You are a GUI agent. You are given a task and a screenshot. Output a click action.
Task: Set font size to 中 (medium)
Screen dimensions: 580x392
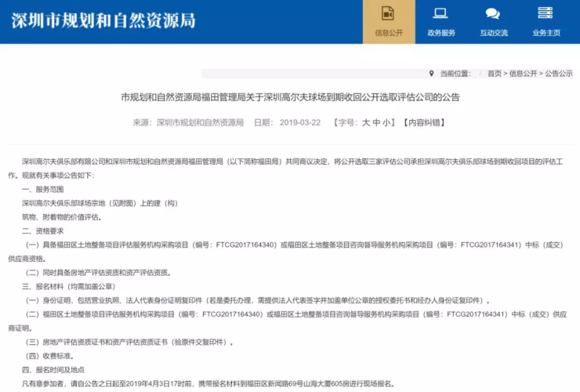coord(377,123)
